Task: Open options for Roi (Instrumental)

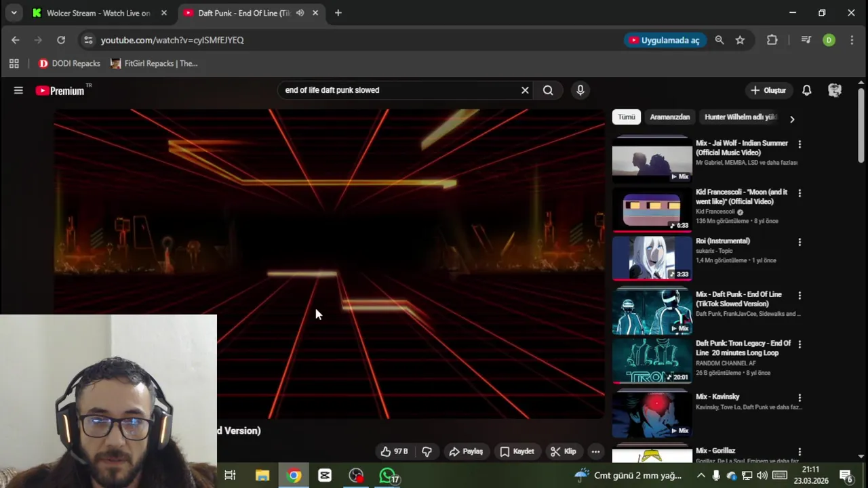Action: (800, 242)
